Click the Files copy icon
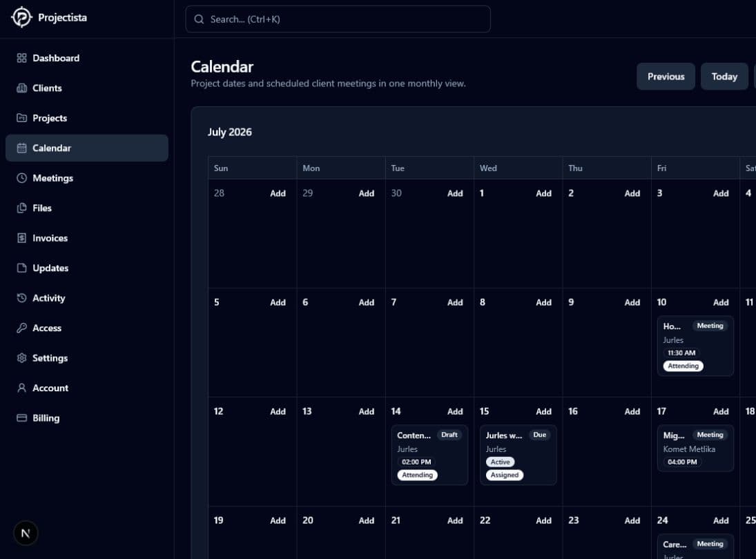 click(x=21, y=208)
